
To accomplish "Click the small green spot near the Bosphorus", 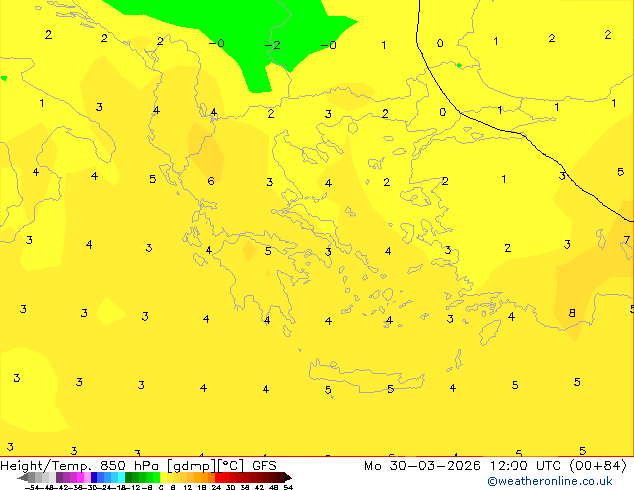I will click(459, 65).
